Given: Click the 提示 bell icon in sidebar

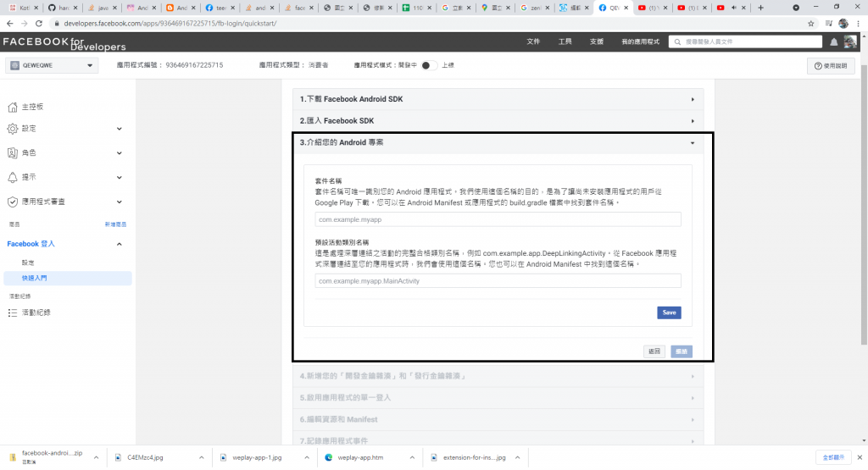Looking at the screenshot, I should point(13,178).
